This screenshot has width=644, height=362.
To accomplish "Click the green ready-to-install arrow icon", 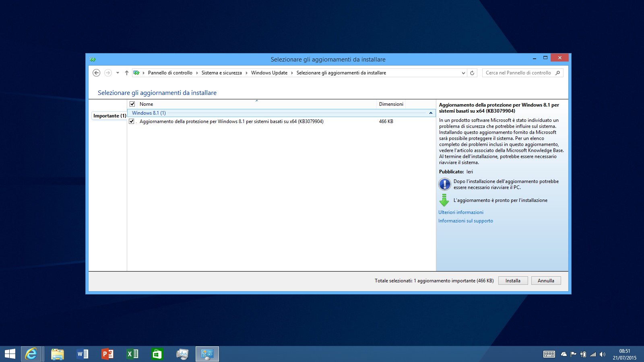I will tap(444, 200).
